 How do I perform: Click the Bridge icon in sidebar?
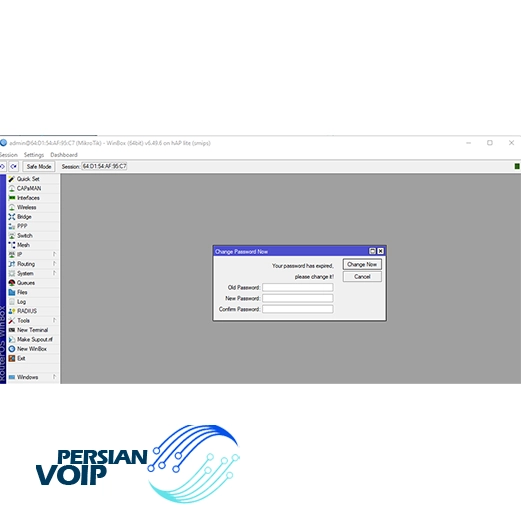[x=12, y=217]
